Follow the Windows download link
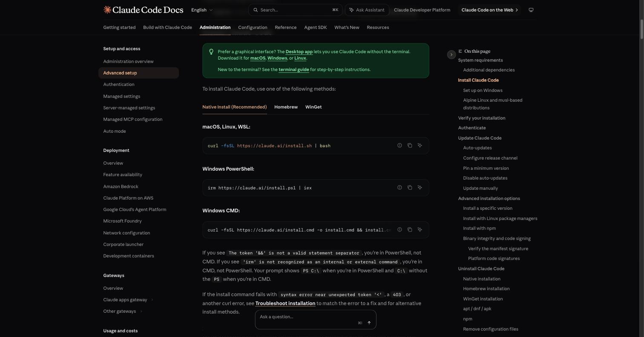The image size is (644, 337). (277, 58)
